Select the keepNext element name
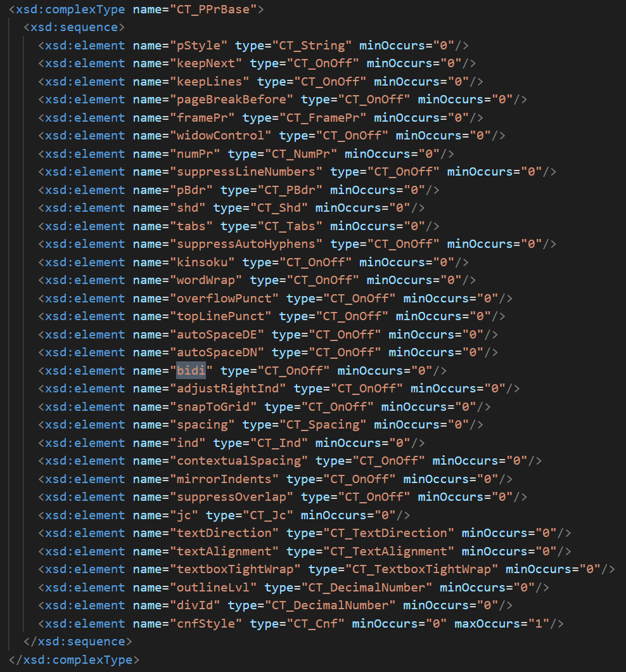The height and width of the screenshot is (672, 626). 206,63
